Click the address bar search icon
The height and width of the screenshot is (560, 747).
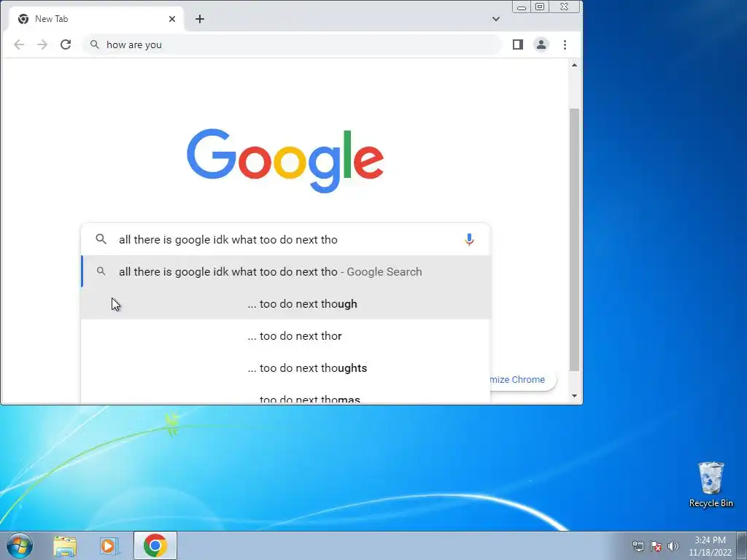(95, 44)
